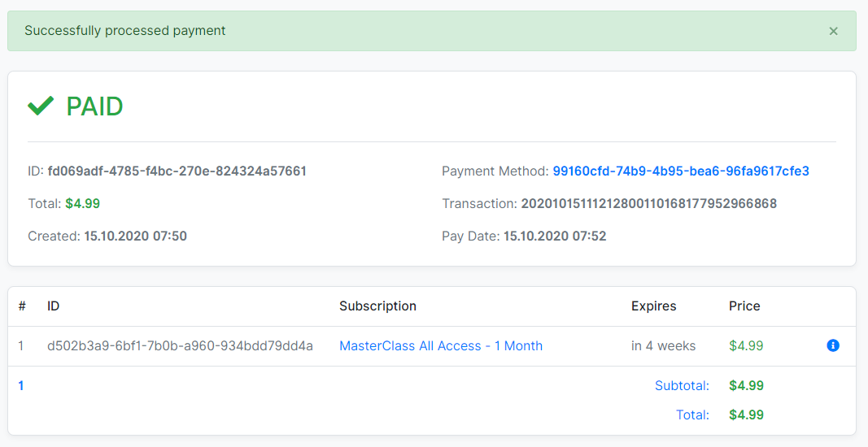Click the Price column header

(x=744, y=306)
